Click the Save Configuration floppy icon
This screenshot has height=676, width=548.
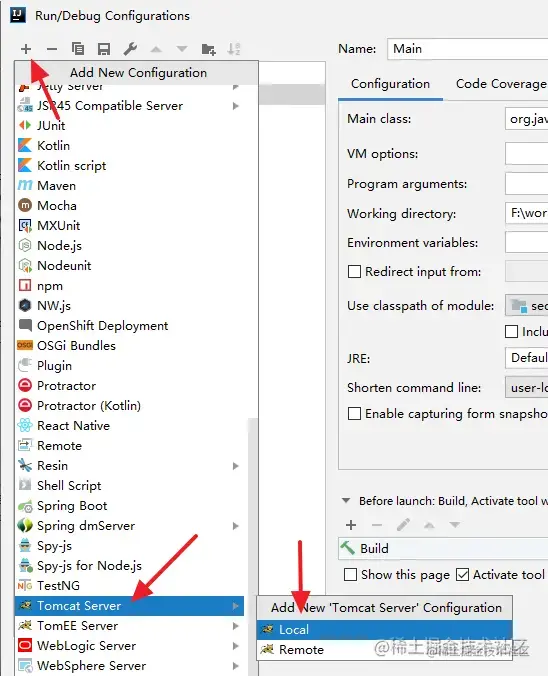click(104, 49)
